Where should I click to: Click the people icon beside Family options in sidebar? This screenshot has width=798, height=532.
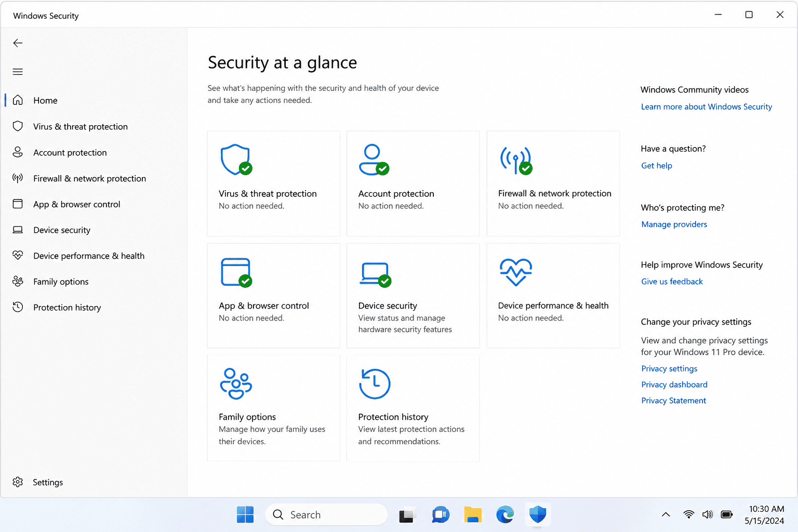point(18,281)
